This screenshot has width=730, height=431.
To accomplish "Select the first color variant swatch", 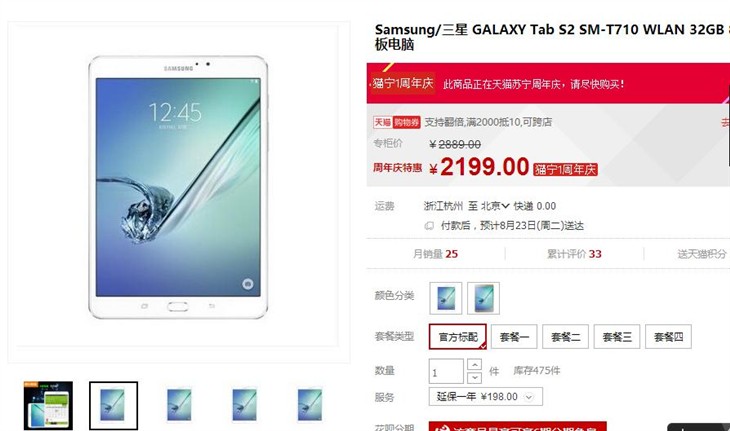I will pyautogui.click(x=446, y=298).
